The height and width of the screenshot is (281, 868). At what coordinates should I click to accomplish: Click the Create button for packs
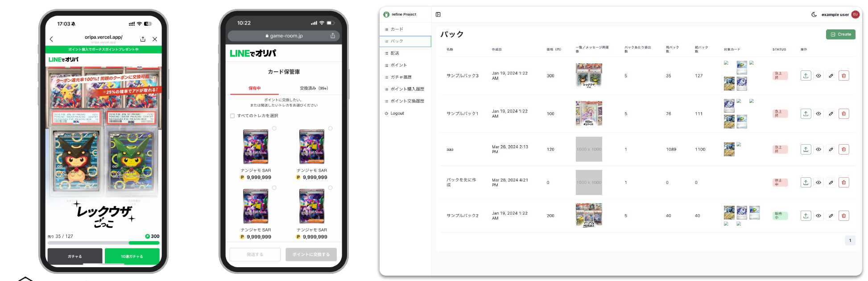coord(840,34)
